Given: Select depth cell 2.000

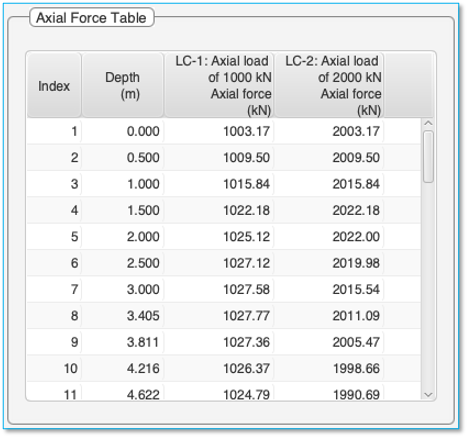Looking at the screenshot, I should (x=123, y=237).
